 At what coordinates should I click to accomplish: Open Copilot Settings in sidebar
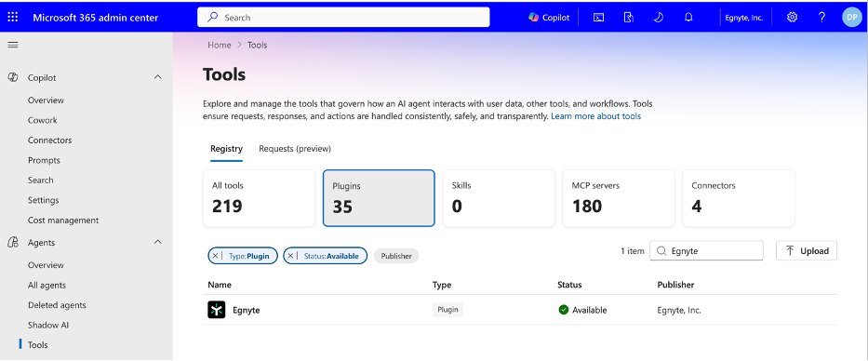pyautogui.click(x=43, y=200)
